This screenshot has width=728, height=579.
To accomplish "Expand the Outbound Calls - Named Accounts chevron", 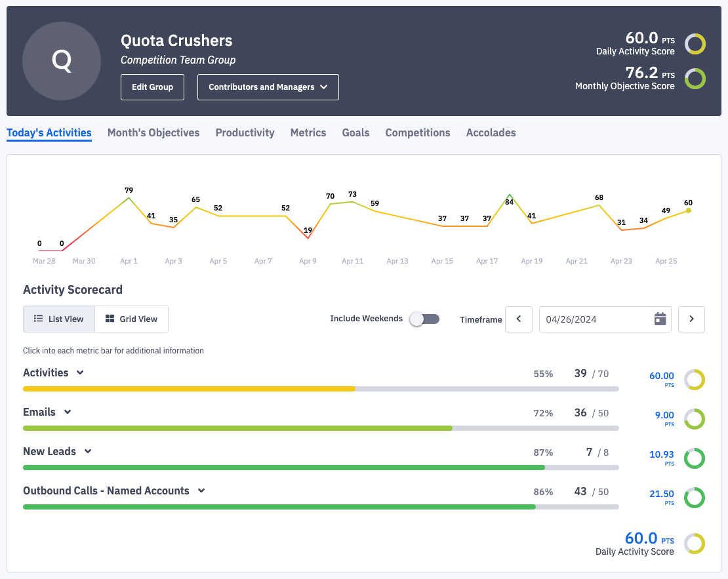I will click(x=201, y=490).
